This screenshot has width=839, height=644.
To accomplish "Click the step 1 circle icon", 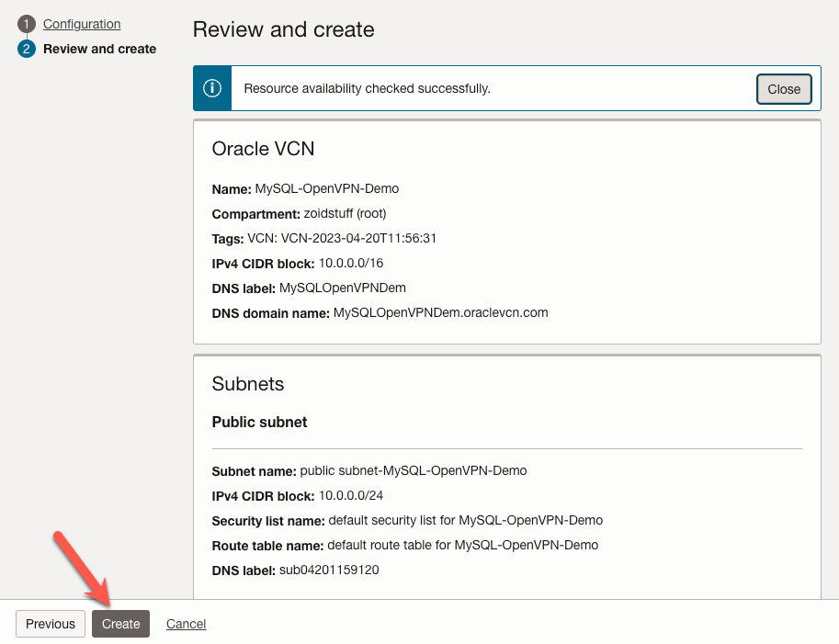I will point(27,24).
